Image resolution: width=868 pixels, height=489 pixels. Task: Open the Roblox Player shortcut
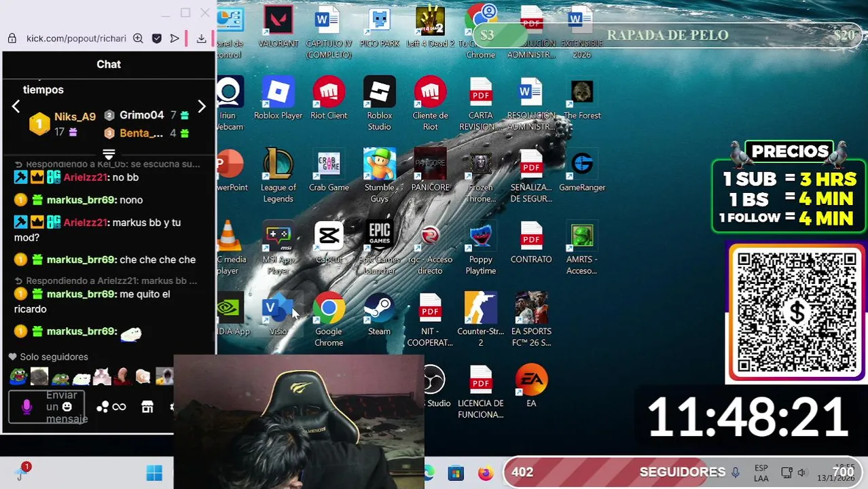[278, 99]
